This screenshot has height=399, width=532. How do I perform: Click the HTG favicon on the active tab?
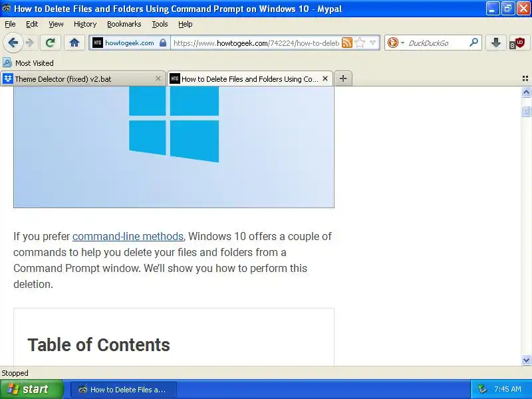tap(174, 78)
